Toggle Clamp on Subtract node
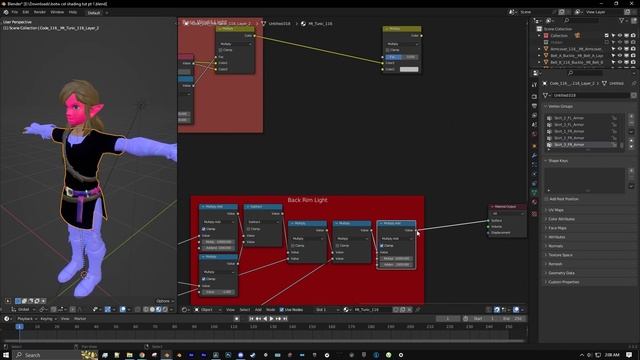The width and height of the screenshot is (640, 360). [248, 229]
